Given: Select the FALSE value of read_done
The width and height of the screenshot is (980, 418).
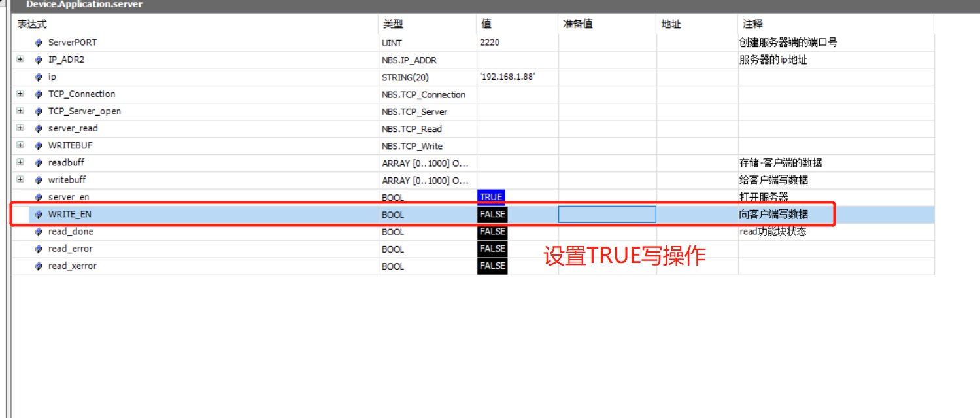Looking at the screenshot, I should (492, 232).
